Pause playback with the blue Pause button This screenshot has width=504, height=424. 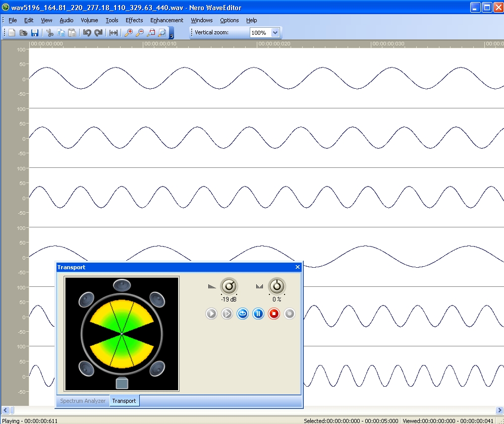[x=258, y=314]
